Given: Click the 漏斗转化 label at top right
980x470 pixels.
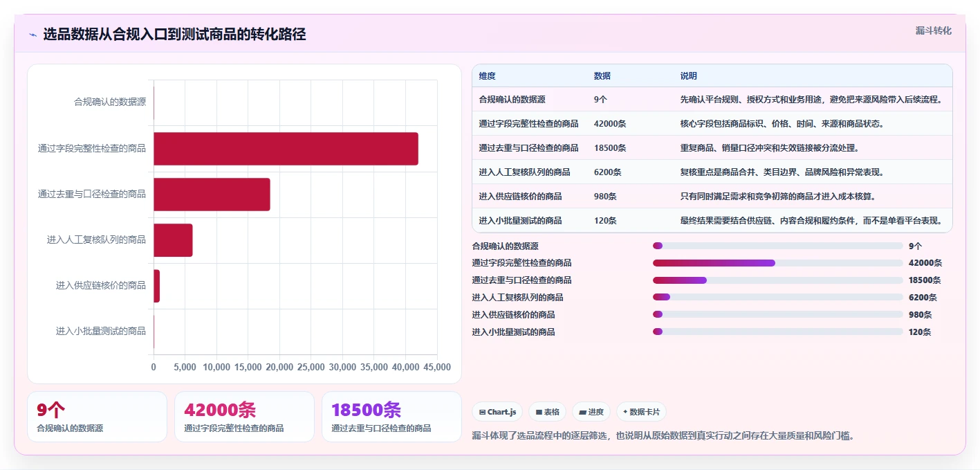Looking at the screenshot, I should coord(933,30).
